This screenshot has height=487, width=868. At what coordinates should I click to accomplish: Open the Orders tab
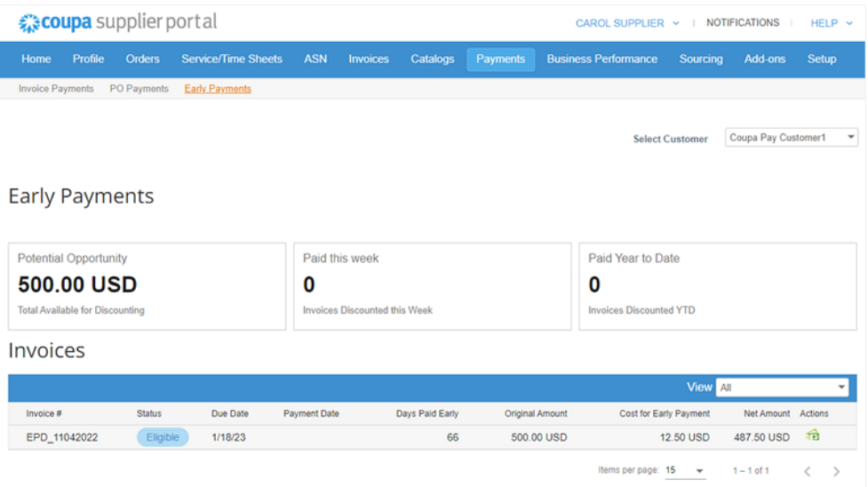pyautogui.click(x=142, y=59)
